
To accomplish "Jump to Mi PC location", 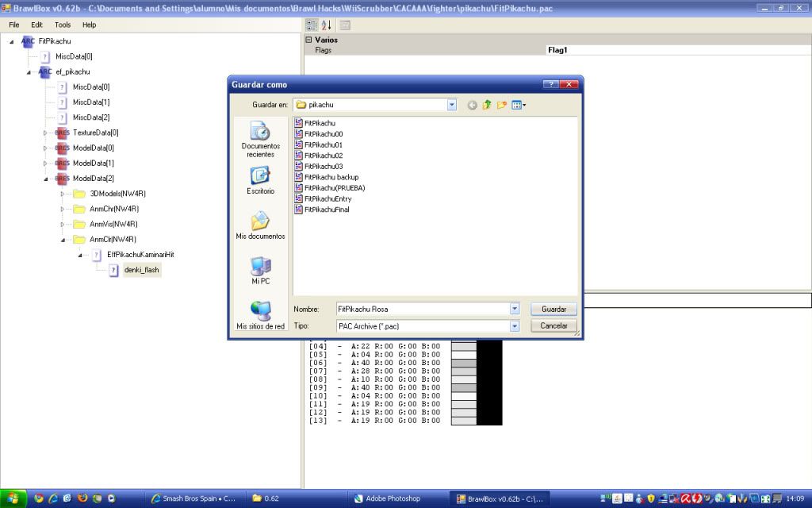I will [x=260, y=271].
